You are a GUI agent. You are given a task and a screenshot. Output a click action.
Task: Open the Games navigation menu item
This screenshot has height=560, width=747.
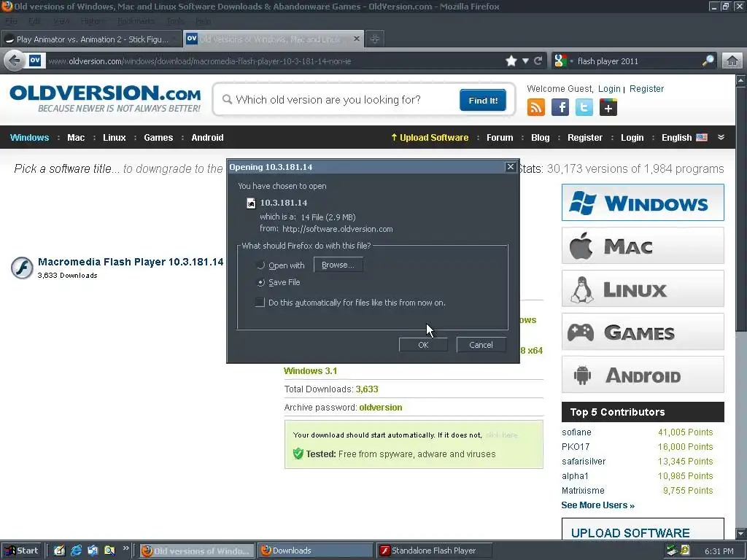coord(158,138)
